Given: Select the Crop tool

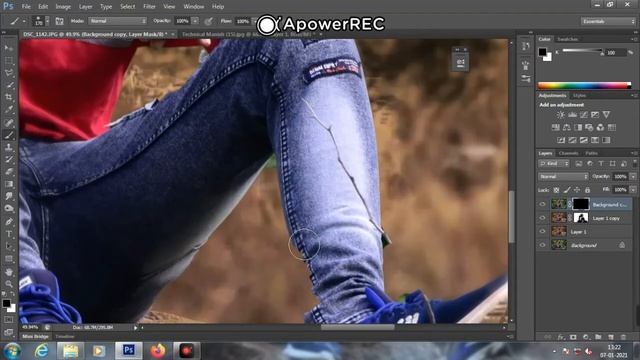Looking at the screenshot, I should pyautogui.click(x=9, y=97).
